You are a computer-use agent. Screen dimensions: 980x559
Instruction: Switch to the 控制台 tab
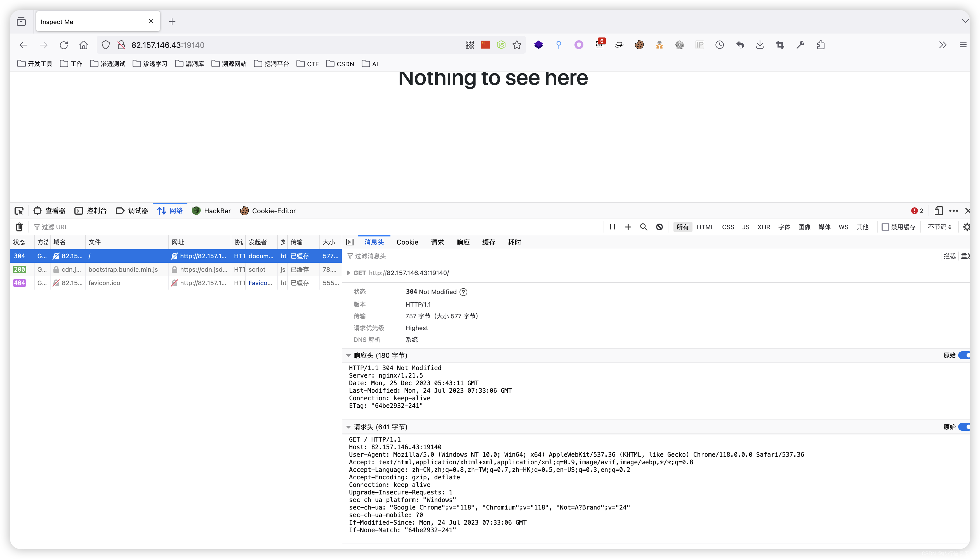[x=91, y=211]
